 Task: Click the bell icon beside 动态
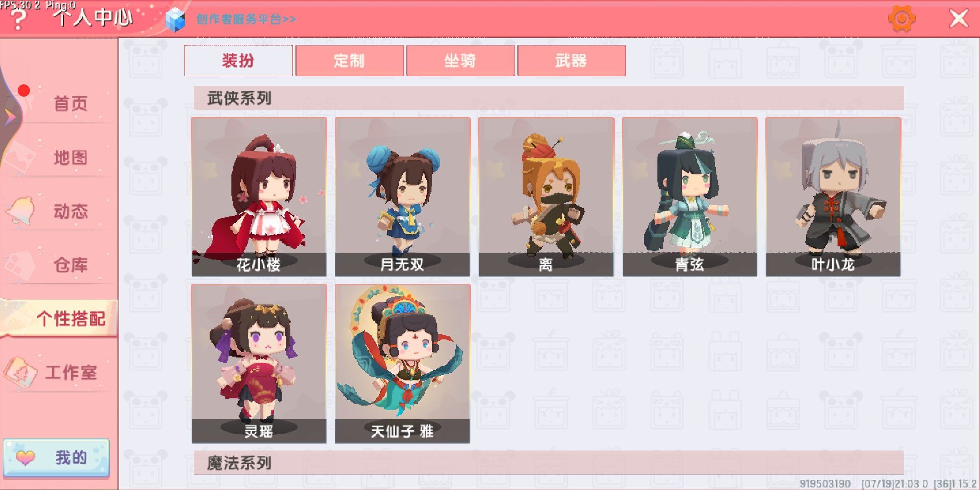coord(21,211)
